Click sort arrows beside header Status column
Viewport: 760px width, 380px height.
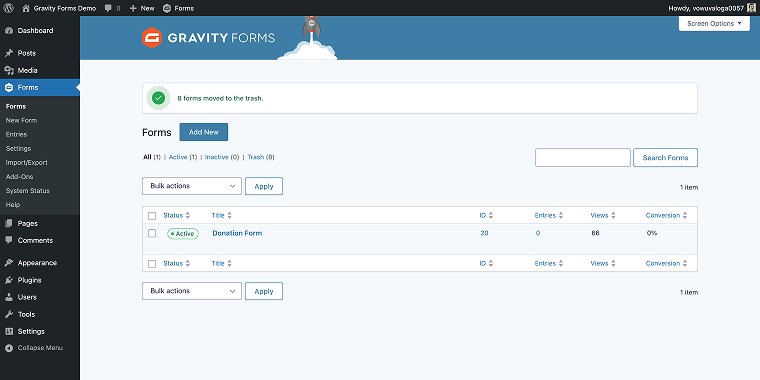[x=188, y=215]
